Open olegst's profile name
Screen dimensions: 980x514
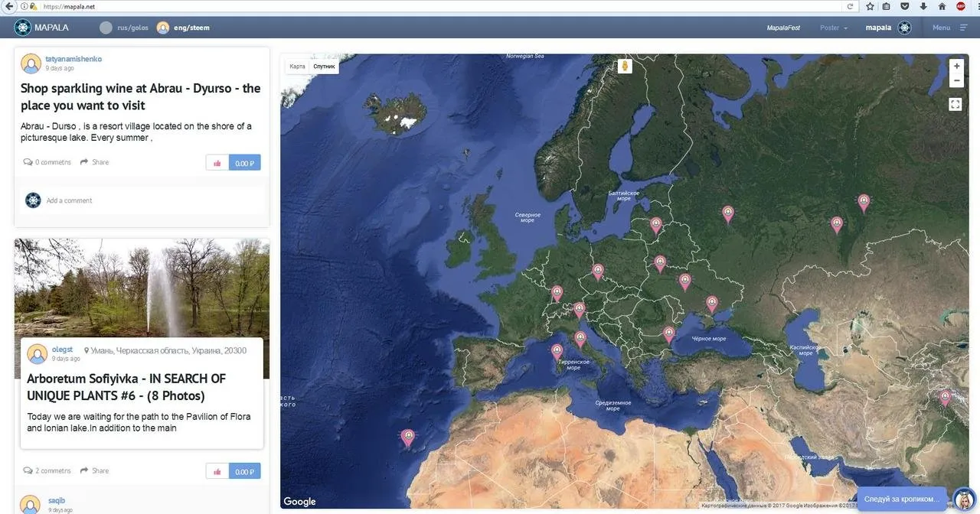62,350
